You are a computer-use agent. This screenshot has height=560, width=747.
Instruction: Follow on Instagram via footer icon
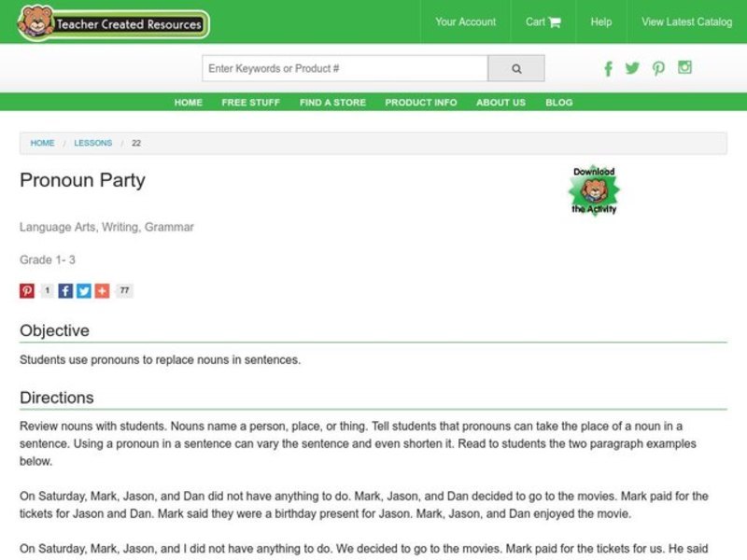[684, 68]
